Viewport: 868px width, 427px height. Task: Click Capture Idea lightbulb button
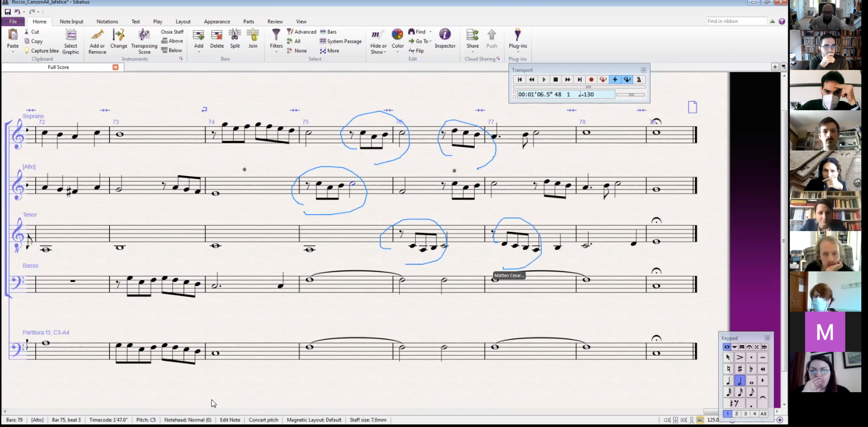pos(41,51)
